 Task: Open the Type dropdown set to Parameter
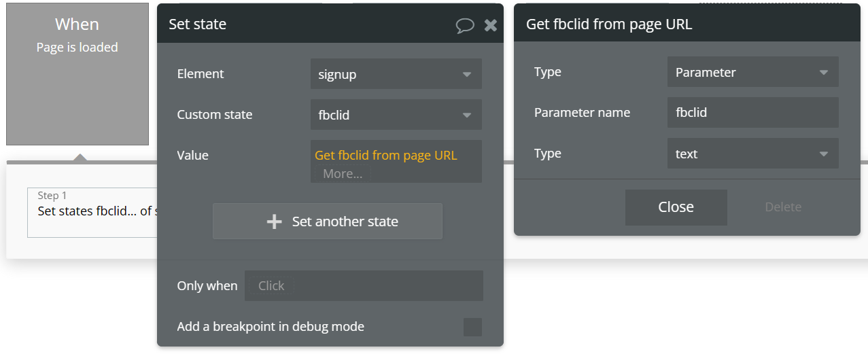[x=752, y=72]
